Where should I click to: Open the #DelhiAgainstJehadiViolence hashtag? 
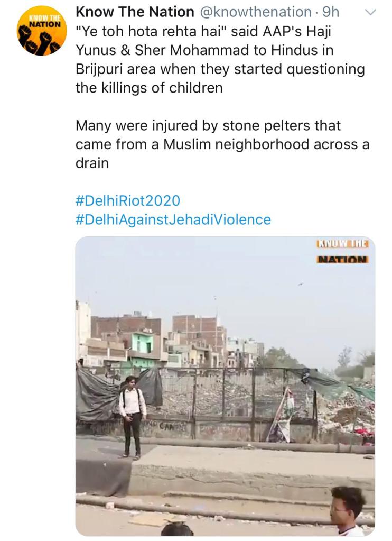pos(173,219)
